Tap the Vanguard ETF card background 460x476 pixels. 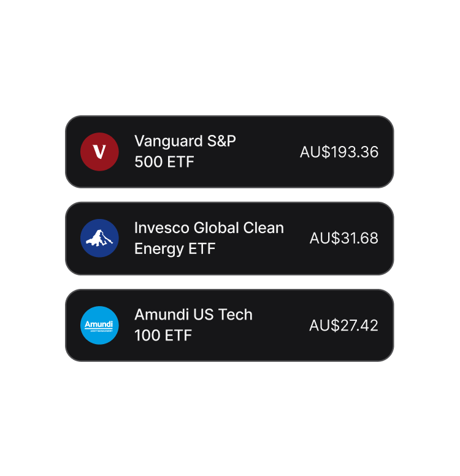coord(229,152)
